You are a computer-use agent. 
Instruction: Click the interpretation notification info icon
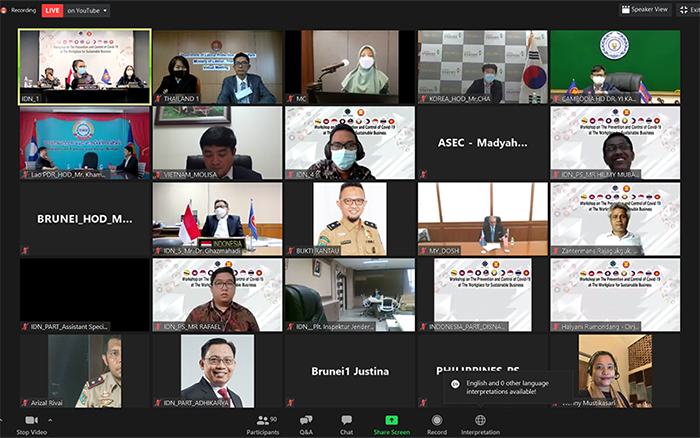[x=455, y=384]
